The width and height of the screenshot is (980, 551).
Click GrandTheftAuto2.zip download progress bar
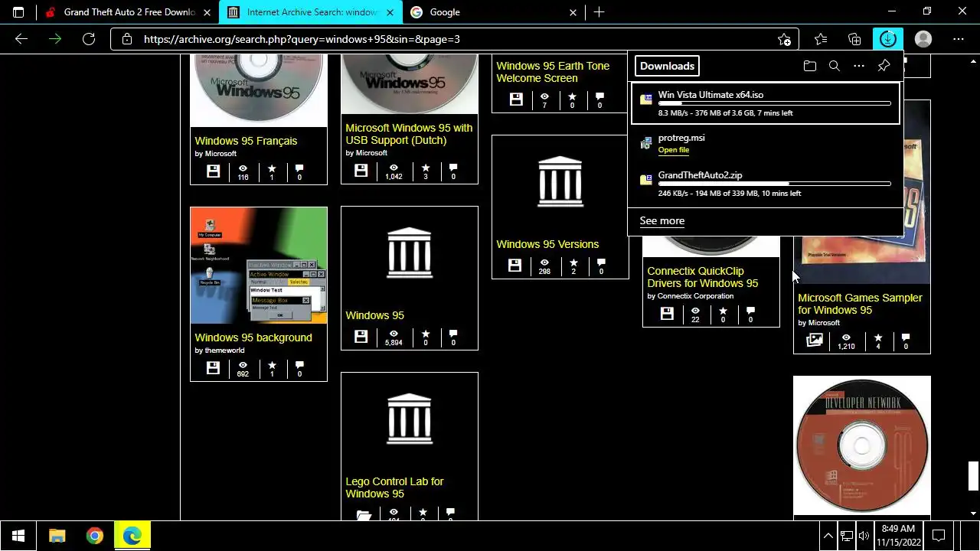tap(774, 184)
